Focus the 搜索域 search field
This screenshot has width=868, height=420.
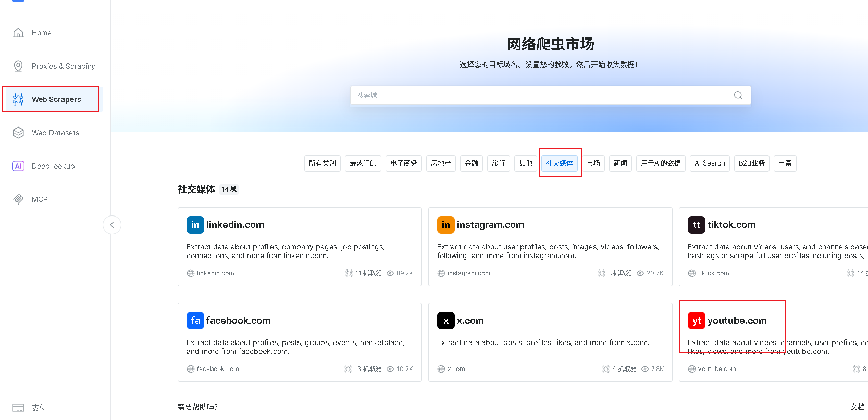[x=551, y=95]
